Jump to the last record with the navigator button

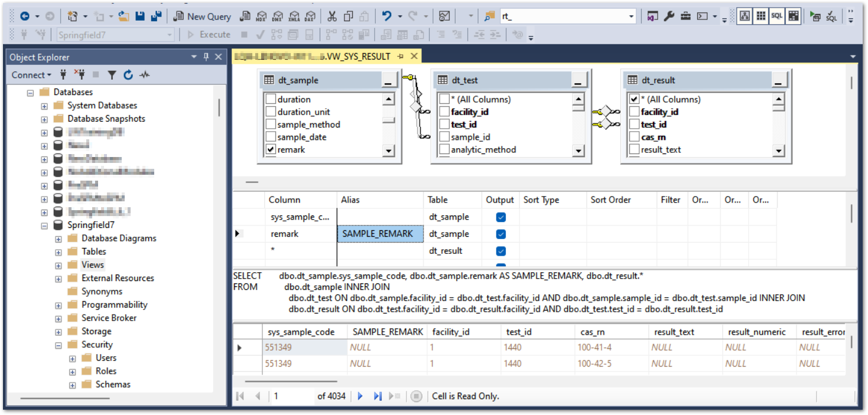(378, 396)
